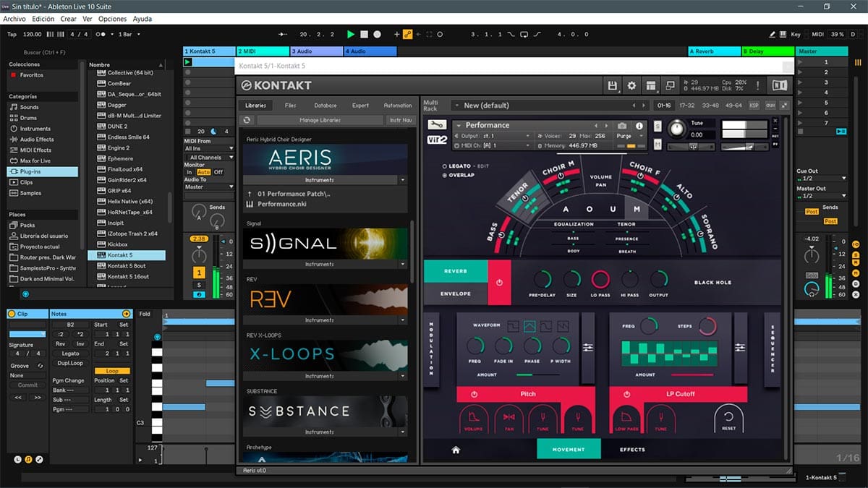
Task: Click the Record button in Ableton transport
Action: 378,34
